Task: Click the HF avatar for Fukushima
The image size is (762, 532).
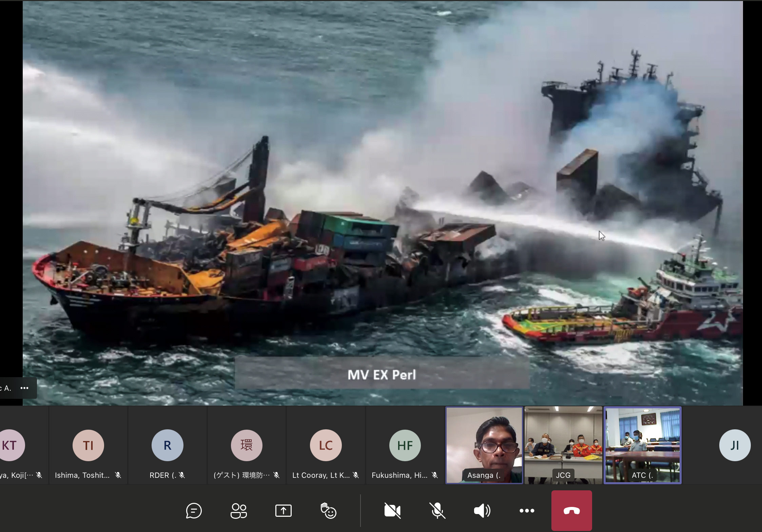Action: tap(405, 445)
